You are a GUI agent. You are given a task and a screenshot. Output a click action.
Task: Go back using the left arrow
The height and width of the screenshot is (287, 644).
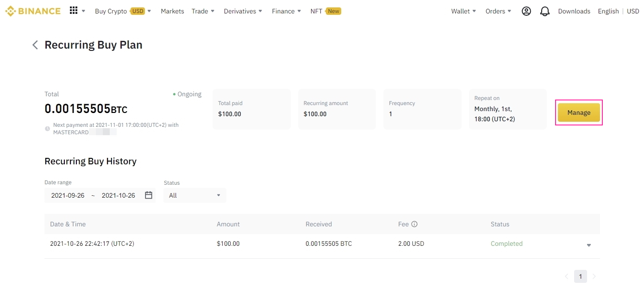pos(35,45)
